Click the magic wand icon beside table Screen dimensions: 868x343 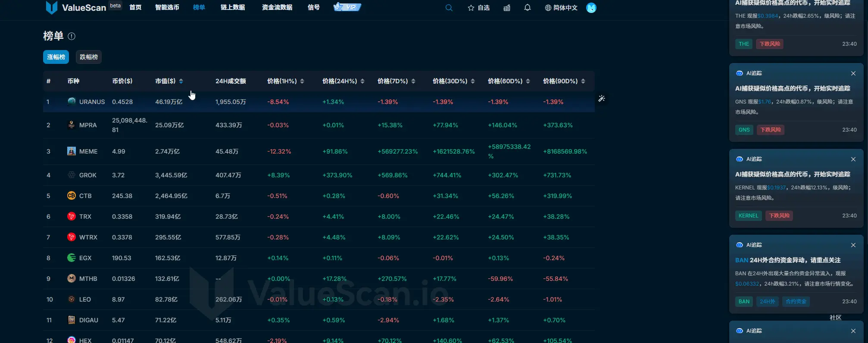click(602, 98)
